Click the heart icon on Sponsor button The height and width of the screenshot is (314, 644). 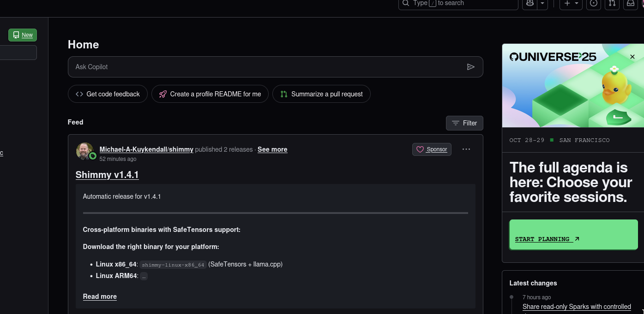tap(420, 149)
